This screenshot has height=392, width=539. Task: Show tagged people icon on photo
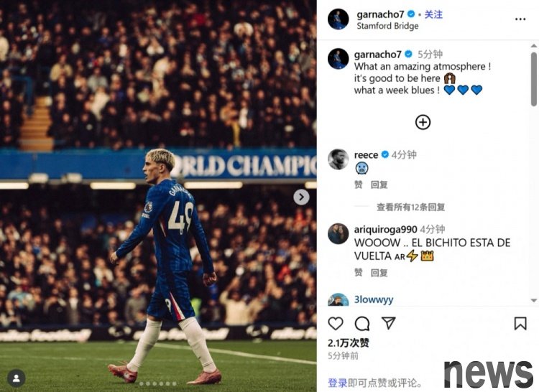coord(16,378)
